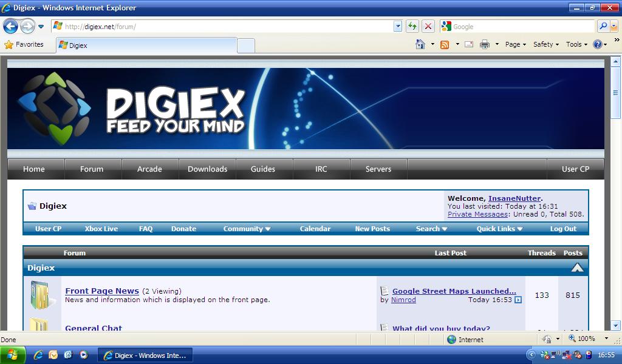The height and width of the screenshot is (364, 622).
Task: Expand the Search dropdown menu
Action: [x=432, y=229]
